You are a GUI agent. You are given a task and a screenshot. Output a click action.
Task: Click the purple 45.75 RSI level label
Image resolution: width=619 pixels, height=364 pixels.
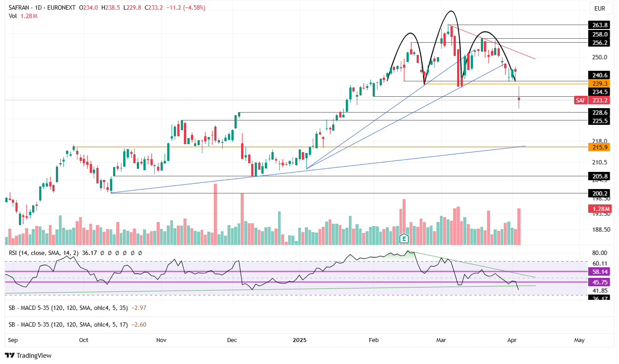pyautogui.click(x=600, y=282)
